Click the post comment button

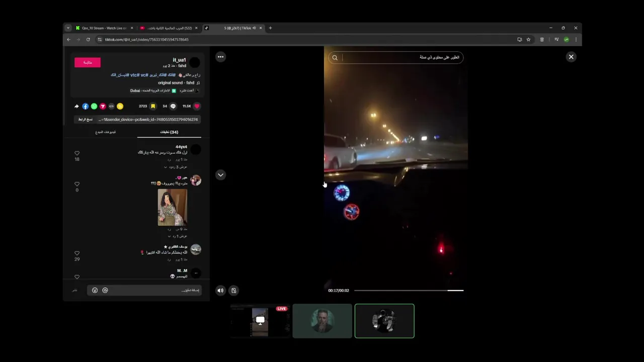[x=75, y=290]
